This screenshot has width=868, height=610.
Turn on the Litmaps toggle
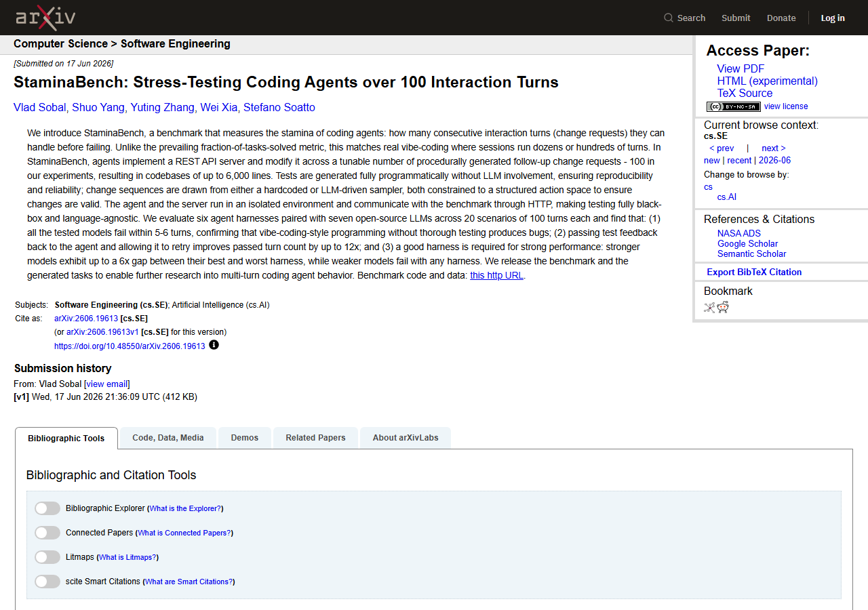tap(47, 557)
